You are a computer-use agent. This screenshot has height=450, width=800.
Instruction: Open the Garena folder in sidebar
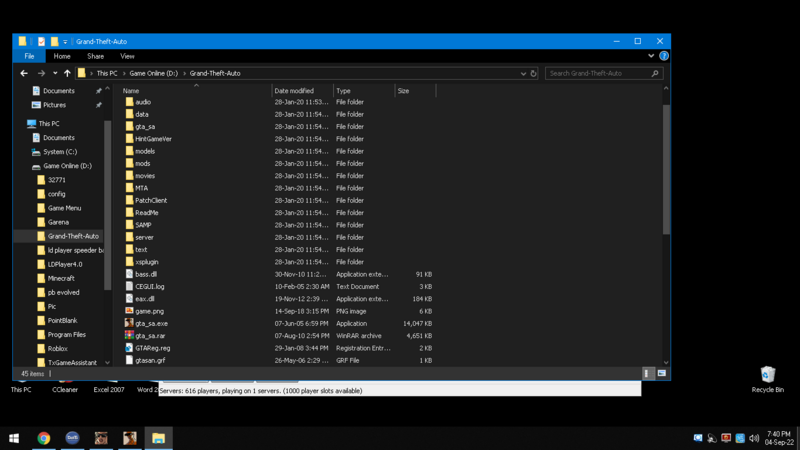58,222
